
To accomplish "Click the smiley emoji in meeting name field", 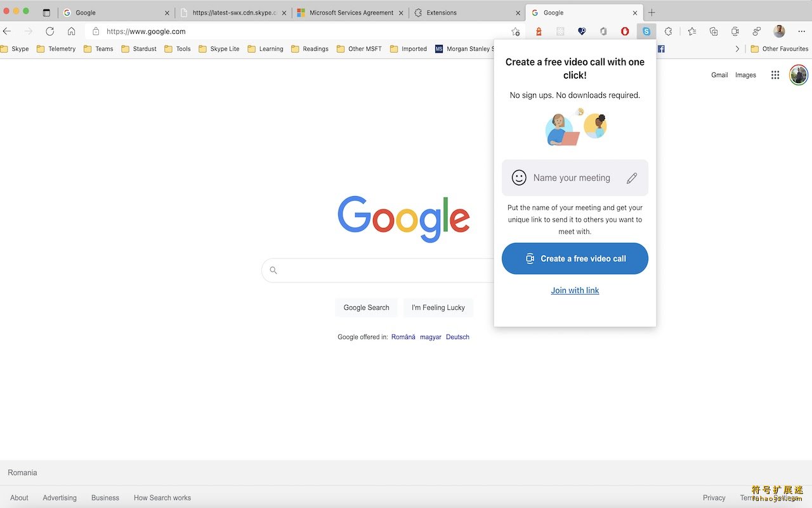I will coord(519,178).
